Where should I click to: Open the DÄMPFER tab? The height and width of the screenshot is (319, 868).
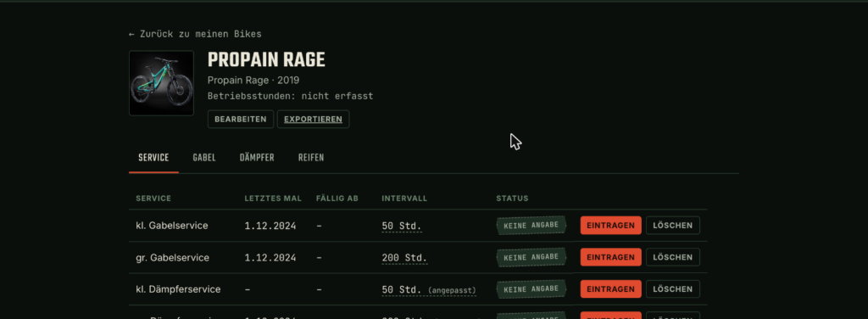pyautogui.click(x=257, y=158)
